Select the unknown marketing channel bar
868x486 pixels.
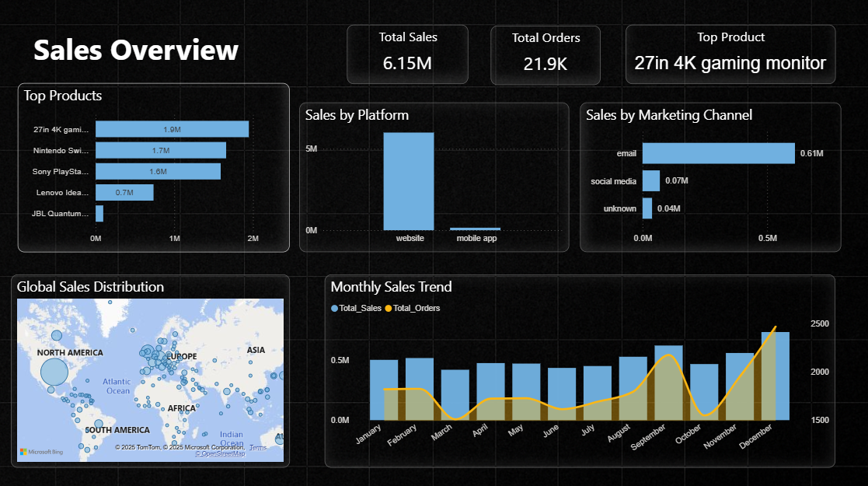(647, 208)
